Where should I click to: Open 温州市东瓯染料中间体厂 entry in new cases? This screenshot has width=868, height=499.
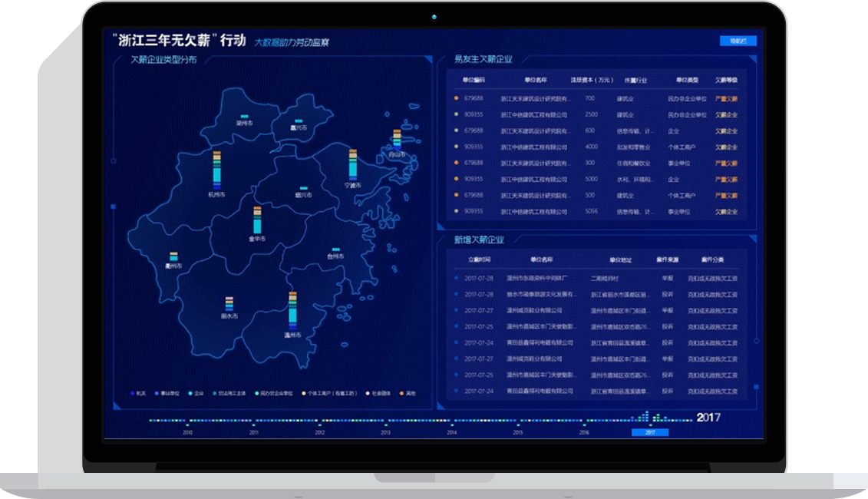point(536,278)
